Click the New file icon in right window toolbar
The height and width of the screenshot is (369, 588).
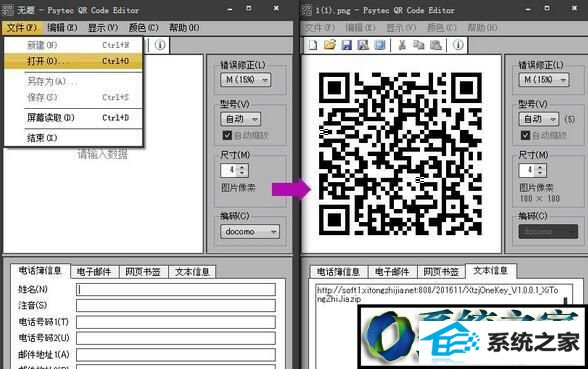click(x=313, y=45)
